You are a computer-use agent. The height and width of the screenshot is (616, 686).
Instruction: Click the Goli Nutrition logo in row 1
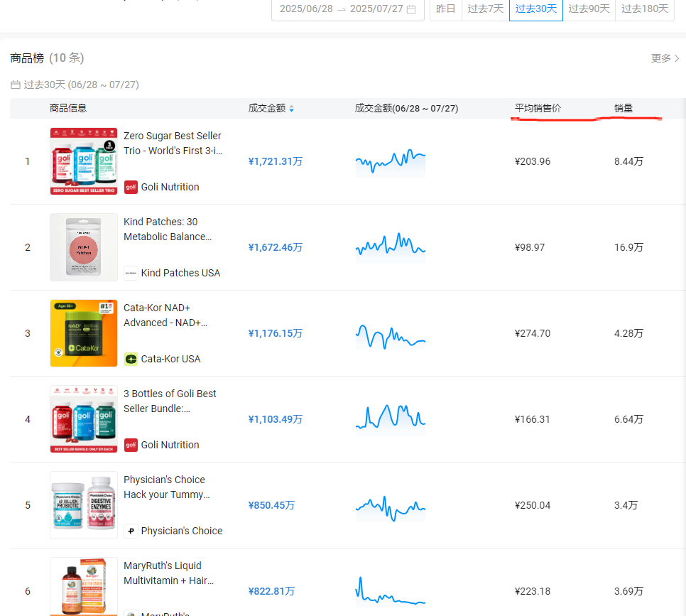coord(131,187)
